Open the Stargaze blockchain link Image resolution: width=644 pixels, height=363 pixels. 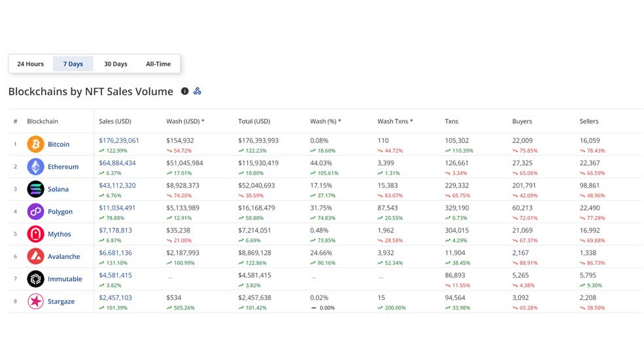(62, 301)
